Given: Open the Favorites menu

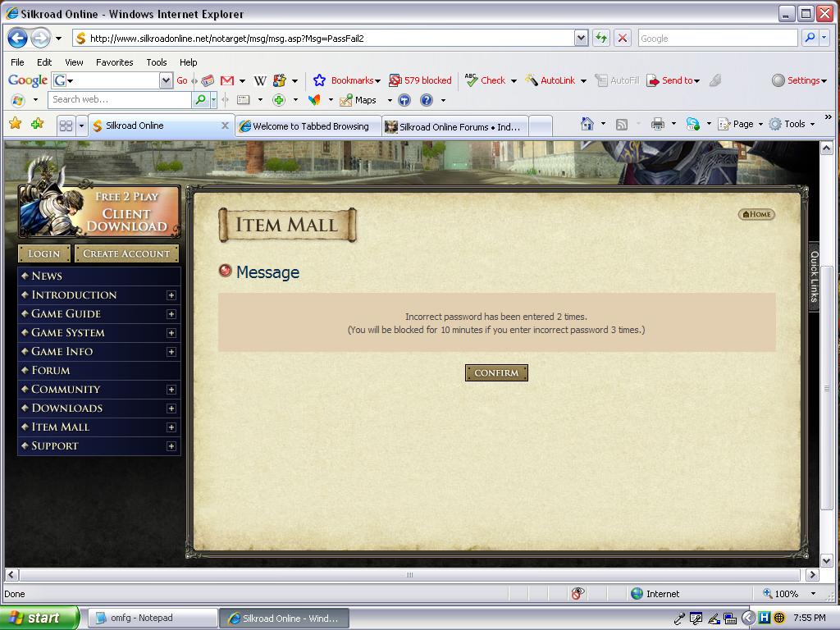Looking at the screenshot, I should pos(114,62).
